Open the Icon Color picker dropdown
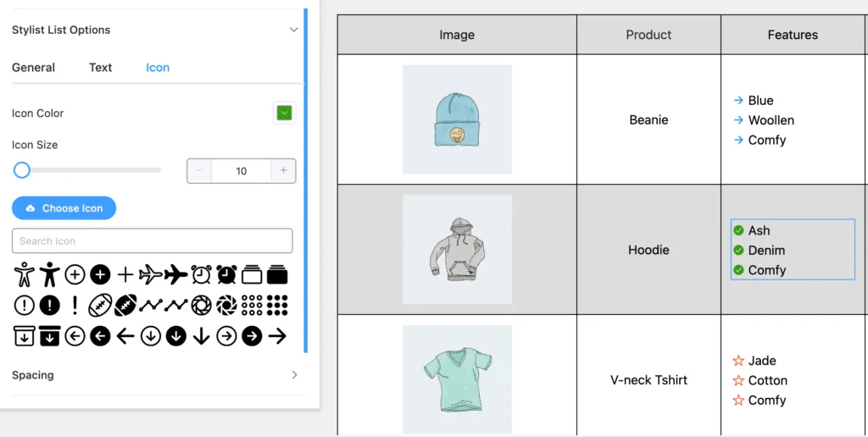868x437 pixels. coord(285,113)
